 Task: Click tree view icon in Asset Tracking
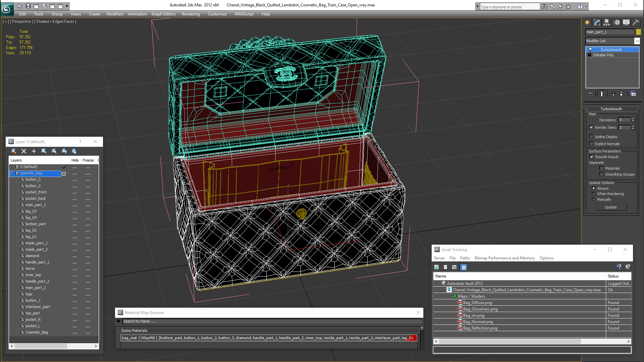pos(454,267)
